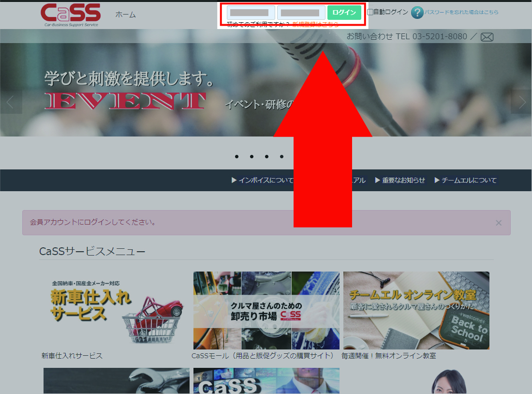The width and height of the screenshot is (532, 394).
Task: Click the envelope mail contact icon
Action: pos(487,37)
